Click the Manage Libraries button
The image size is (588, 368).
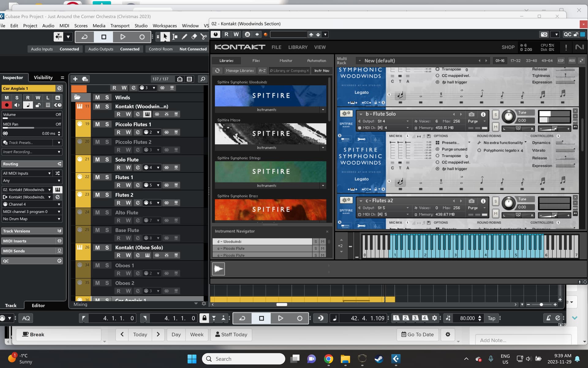(240, 71)
